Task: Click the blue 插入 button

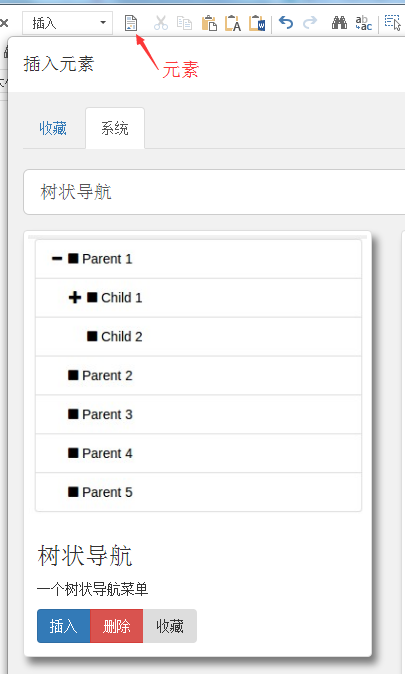Action: pyautogui.click(x=64, y=626)
